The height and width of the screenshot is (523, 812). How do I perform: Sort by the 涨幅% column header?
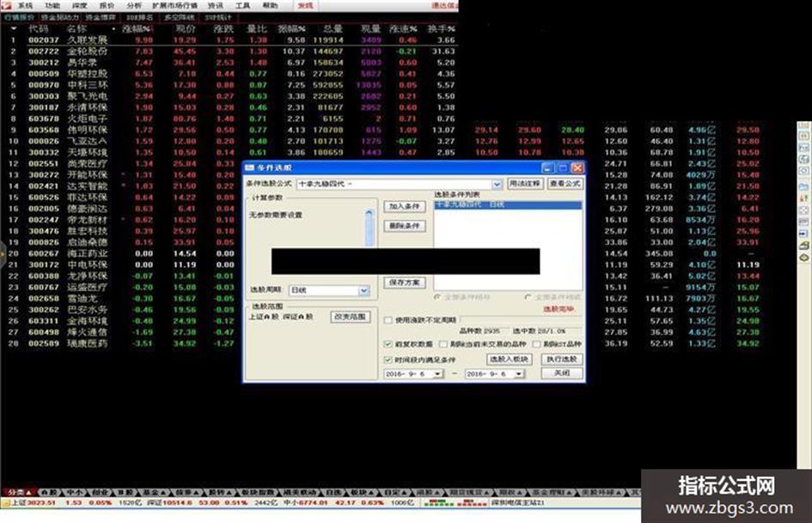pyautogui.click(x=137, y=29)
